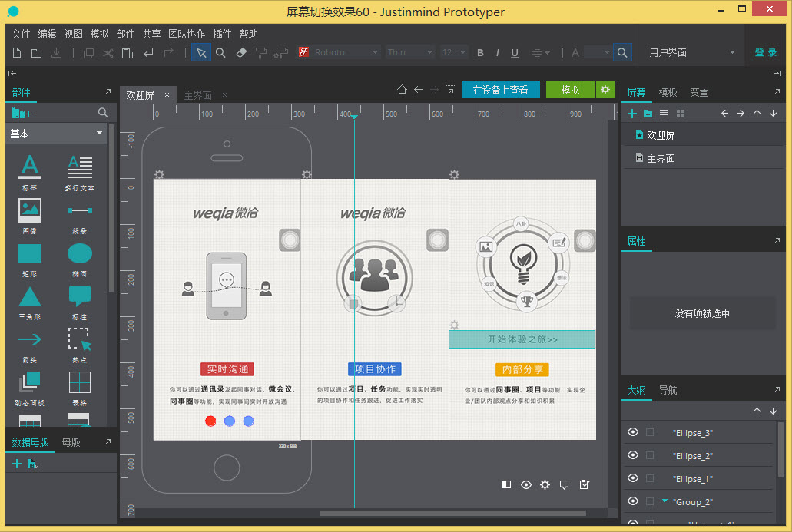Screen dimensions: 792x532
Task: Click the New file icon in toolbar
Action: click(17, 52)
